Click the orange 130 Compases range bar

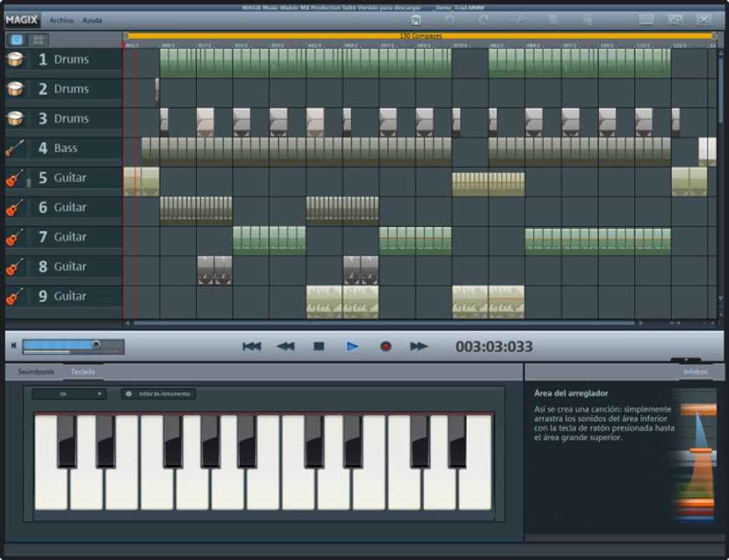(420, 36)
